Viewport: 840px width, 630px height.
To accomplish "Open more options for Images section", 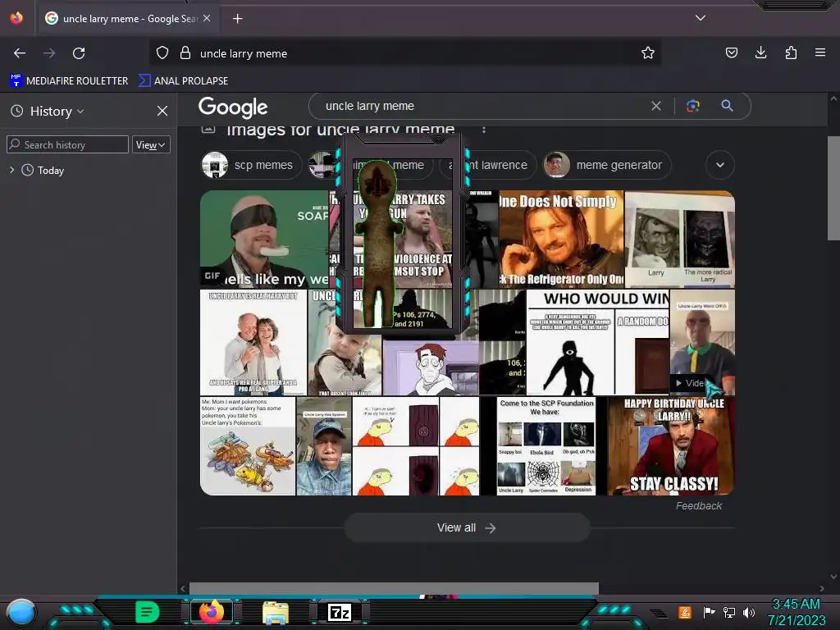I will [484, 130].
